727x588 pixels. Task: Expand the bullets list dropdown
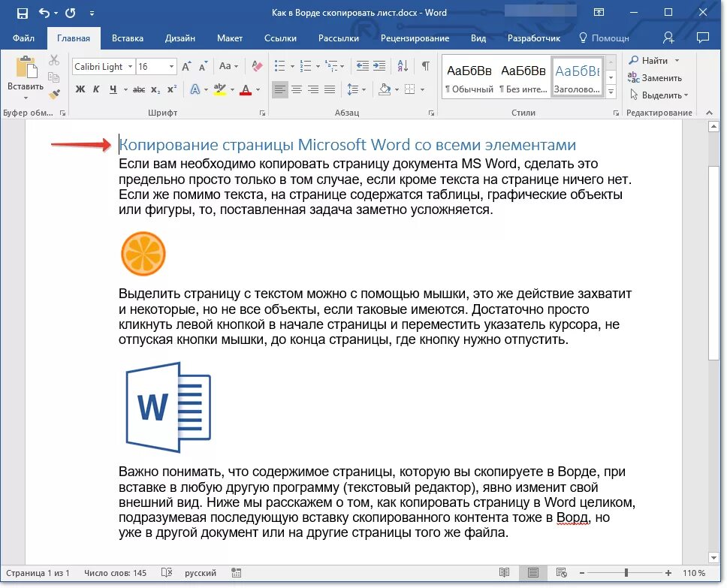(x=293, y=66)
